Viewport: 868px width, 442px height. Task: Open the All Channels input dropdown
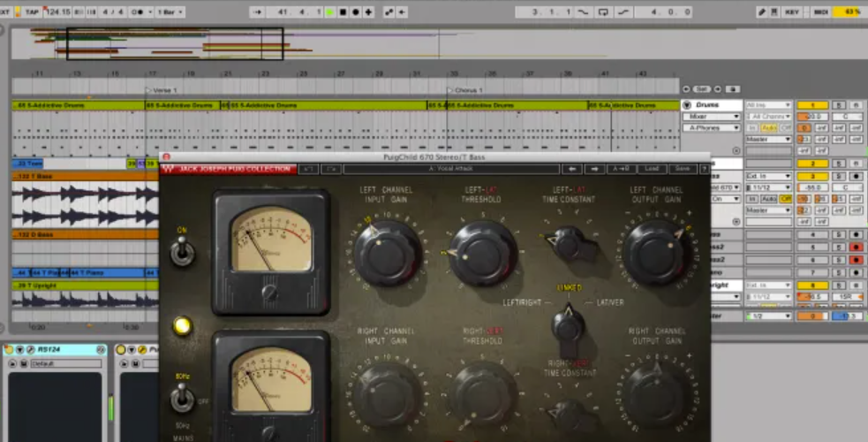tap(768, 117)
